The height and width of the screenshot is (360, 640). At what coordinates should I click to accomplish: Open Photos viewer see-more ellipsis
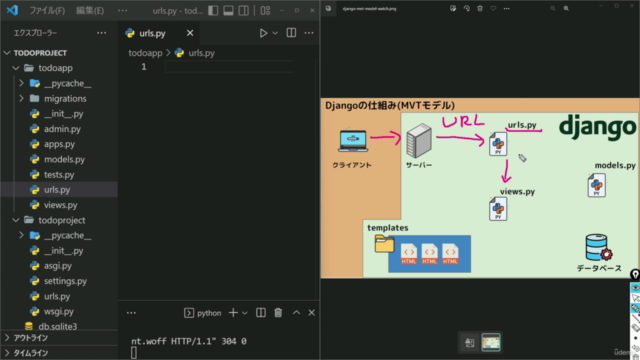[507, 9]
